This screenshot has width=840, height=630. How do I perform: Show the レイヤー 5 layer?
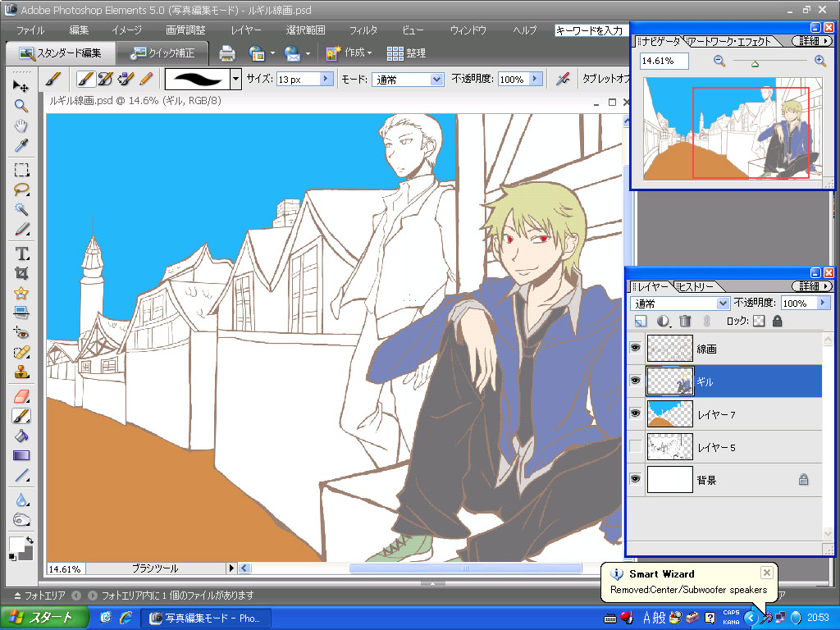point(636,446)
